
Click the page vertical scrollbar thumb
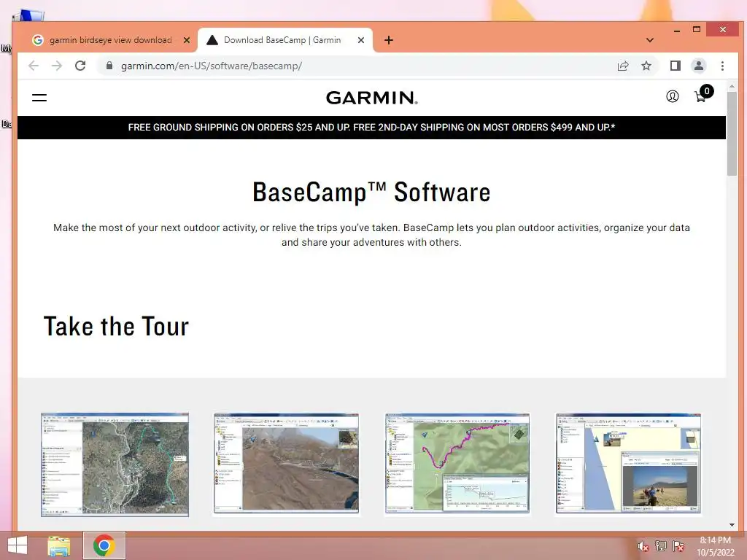pos(732,134)
